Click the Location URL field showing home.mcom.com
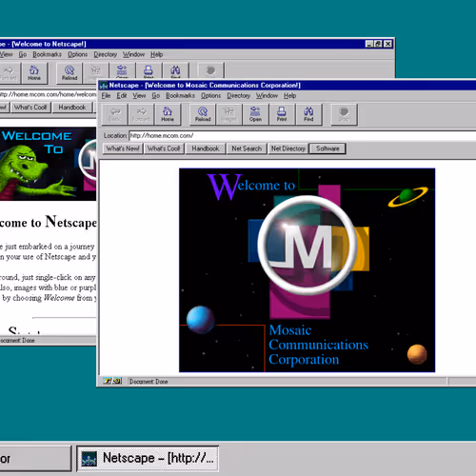Image resolution: width=476 pixels, height=476 pixels. (x=303, y=136)
